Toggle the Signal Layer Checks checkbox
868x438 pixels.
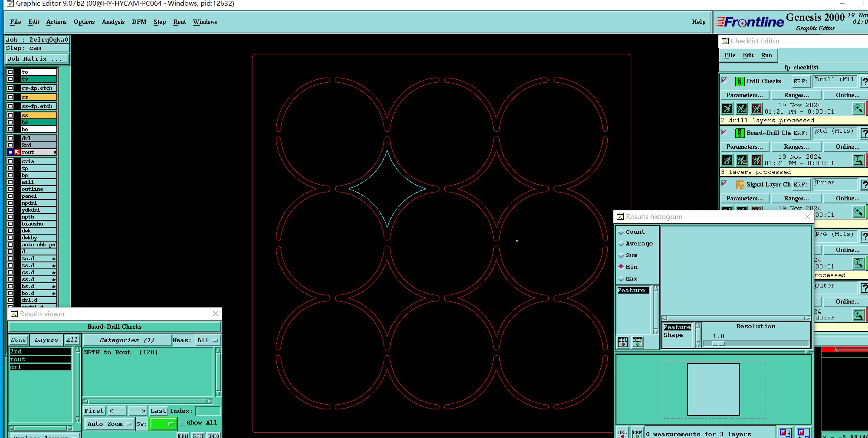(x=724, y=183)
